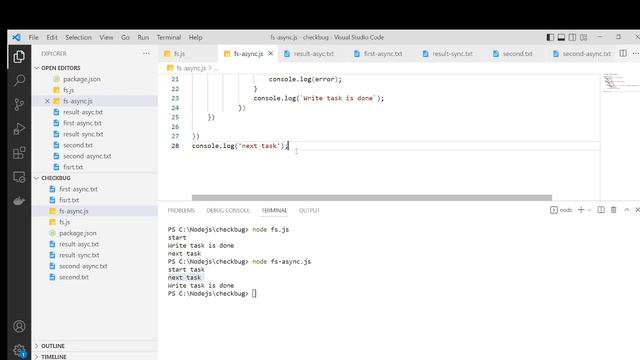Open Source Control view
640x360 pixels.
pyautogui.click(x=19, y=104)
